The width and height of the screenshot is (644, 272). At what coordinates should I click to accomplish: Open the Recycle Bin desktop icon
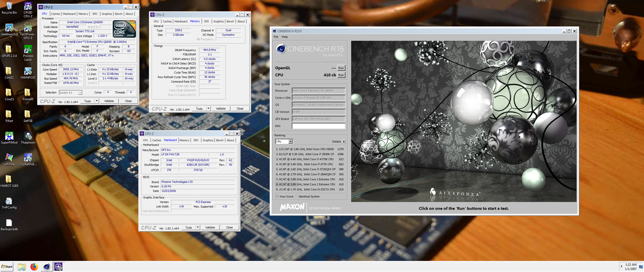9,8
